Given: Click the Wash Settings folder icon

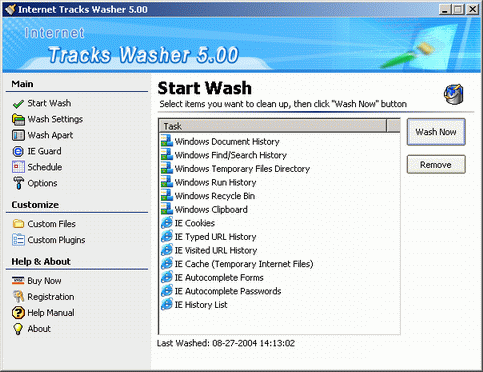Looking at the screenshot, I should 18,119.
